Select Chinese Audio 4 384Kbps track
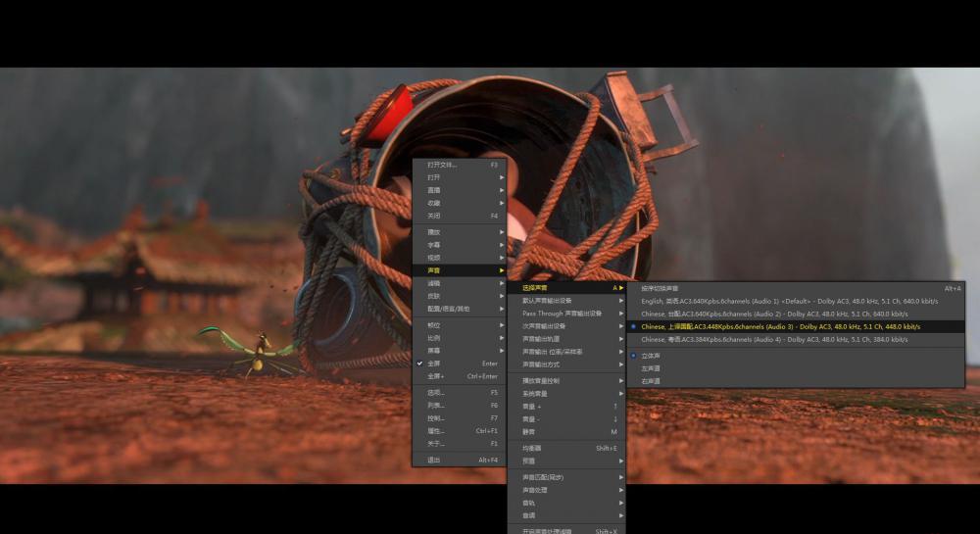 (x=796, y=340)
